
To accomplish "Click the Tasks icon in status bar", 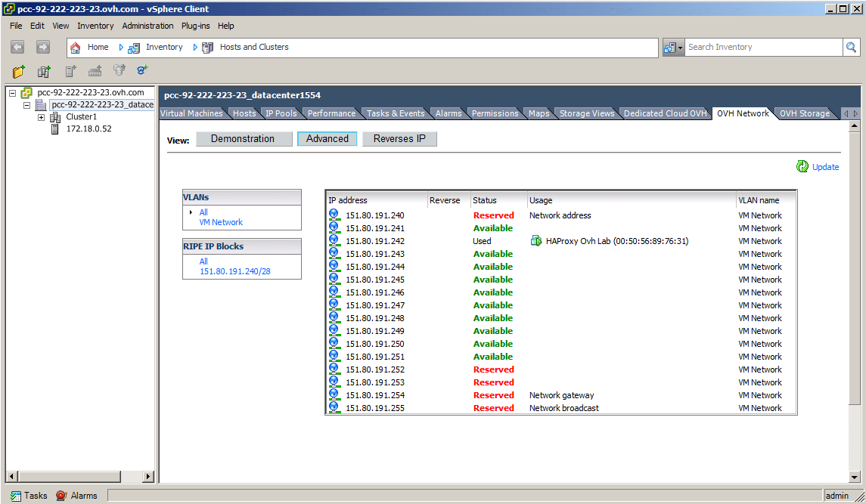I will (15, 496).
